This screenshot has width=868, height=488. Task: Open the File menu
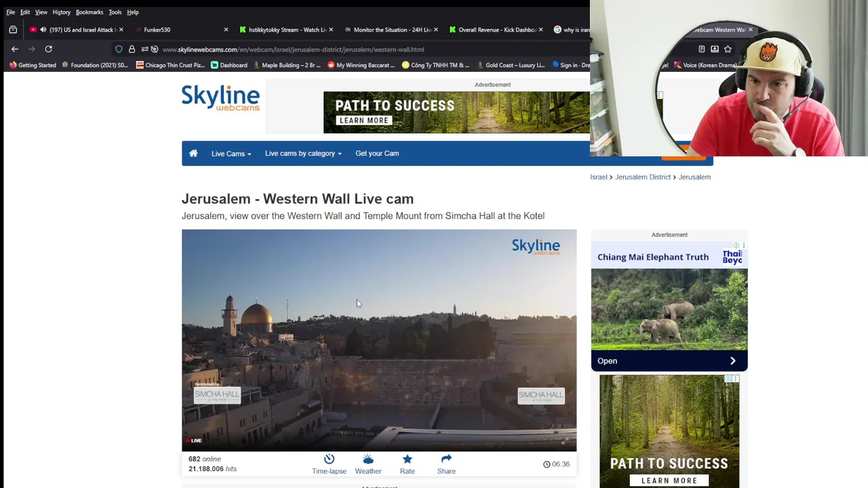(x=11, y=12)
